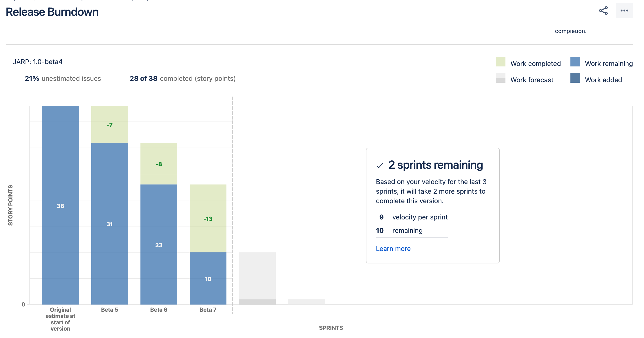Image resolution: width=644 pixels, height=338 pixels.
Task: Open the three-dots more actions menu
Action: (x=624, y=11)
